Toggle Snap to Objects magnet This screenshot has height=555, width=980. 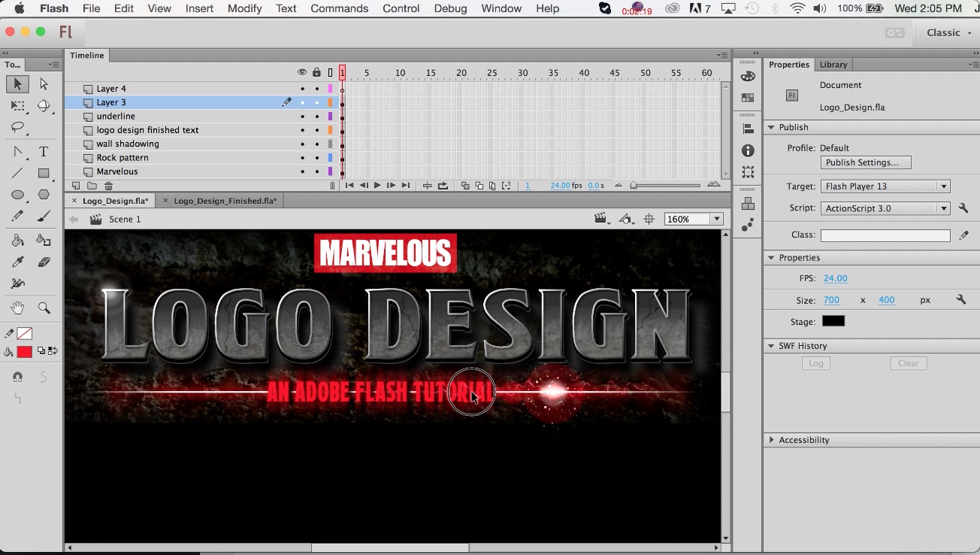tap(18, 376)
